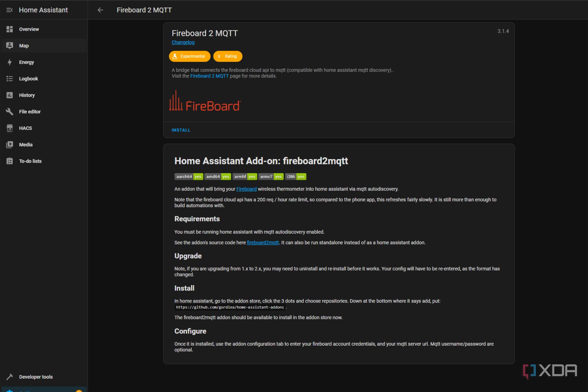Image resolution: width=588 pixels, height=392 pixels.
Task: Click the Map sidebar icon
Action: pos(9,46)
